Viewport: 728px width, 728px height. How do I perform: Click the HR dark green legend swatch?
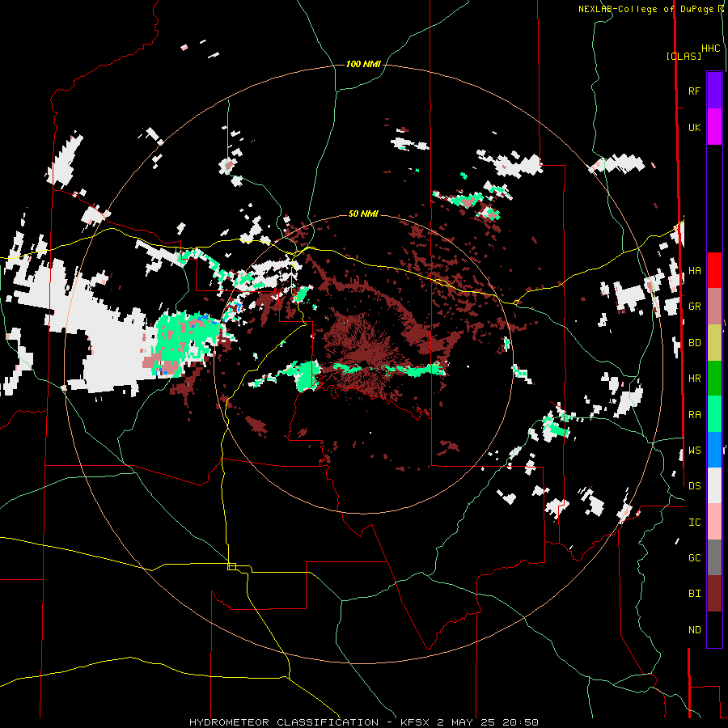[x=714, y=379]
